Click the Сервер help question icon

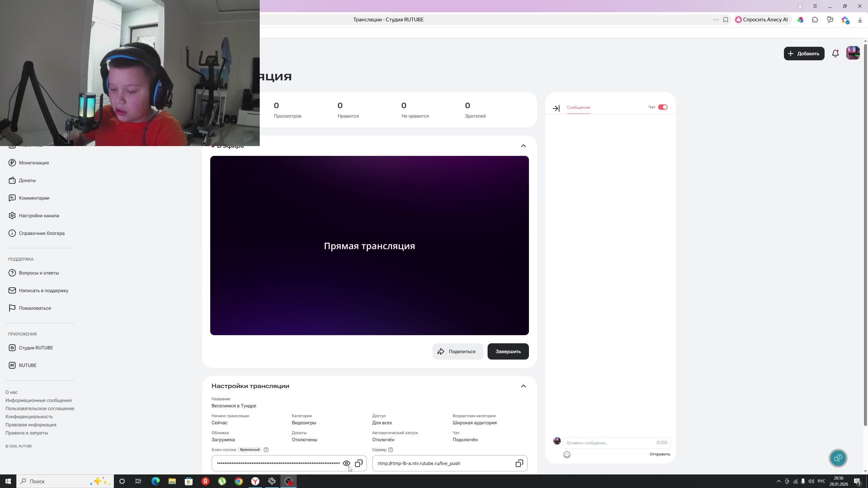point(391,450)
